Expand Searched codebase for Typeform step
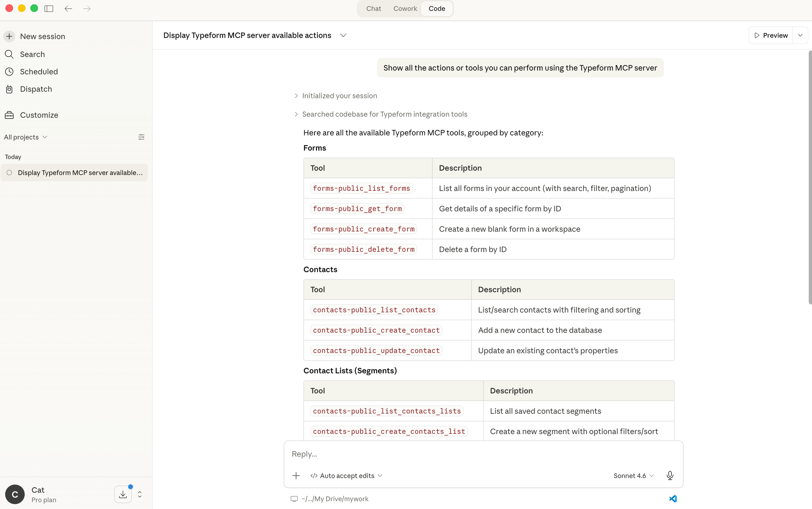 point(384,114)
